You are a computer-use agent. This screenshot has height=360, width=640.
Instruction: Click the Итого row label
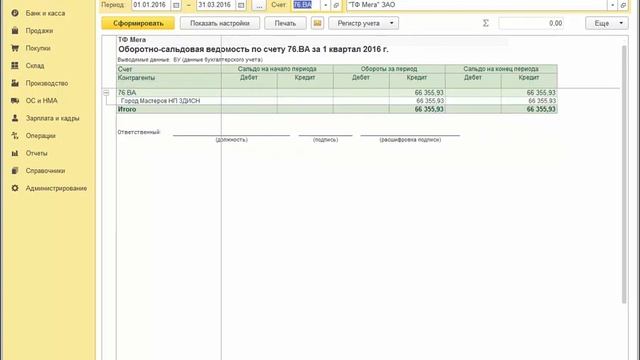[127, 109]
